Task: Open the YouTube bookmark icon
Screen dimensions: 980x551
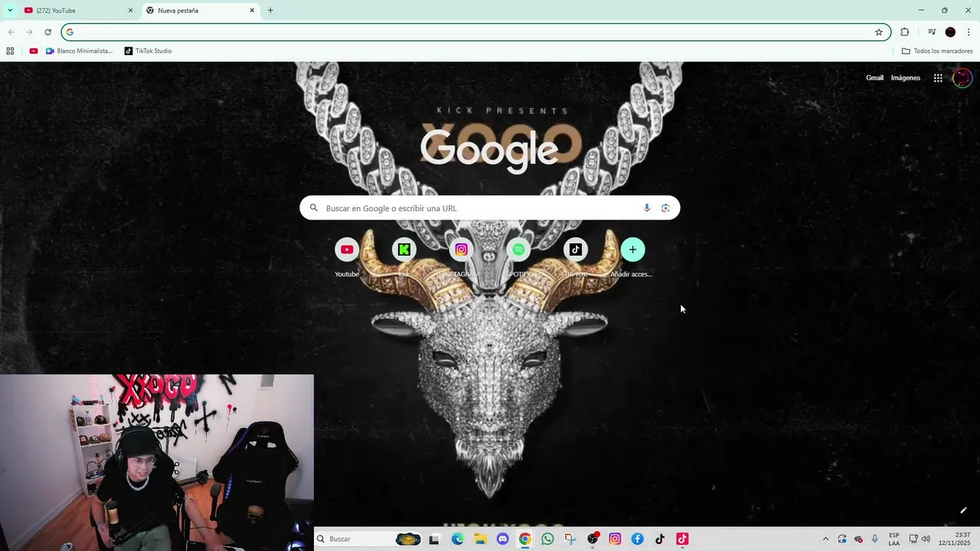Action: coord(34,51)
